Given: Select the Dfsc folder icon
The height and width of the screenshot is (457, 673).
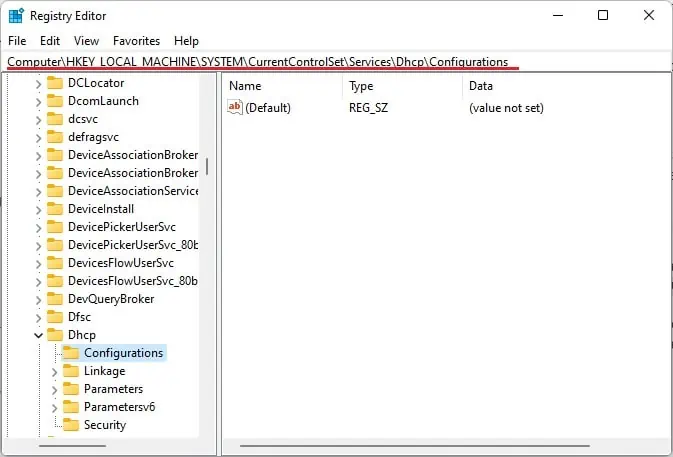Looking at the screenshot, I should 55,317.
